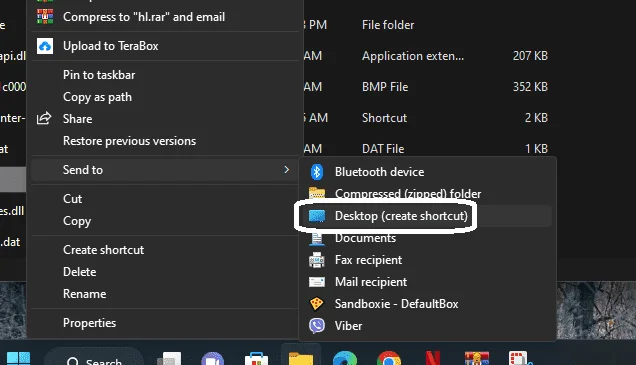Open WinRAR from the taskbar
The width and height of the screenshot is (636, 365).
coord(477,359)
